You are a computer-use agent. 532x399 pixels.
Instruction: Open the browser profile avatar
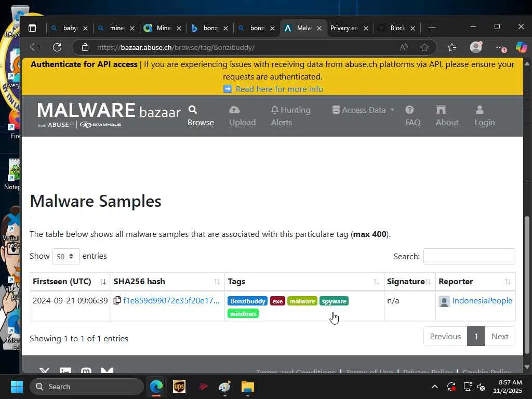point(476,47)
